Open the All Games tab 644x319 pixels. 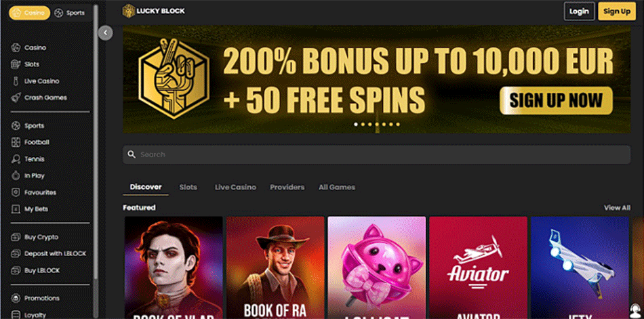coord(337,187)
